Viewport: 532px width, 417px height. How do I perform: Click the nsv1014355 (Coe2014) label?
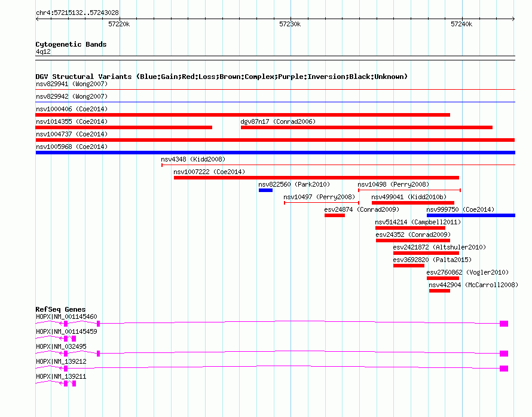click(x=72, y=121)
